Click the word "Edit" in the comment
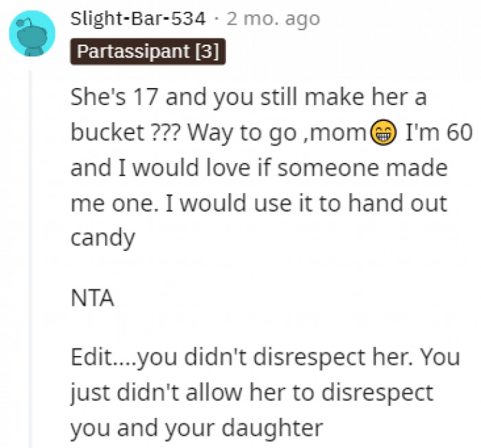This screenshot has width=481, height=448. pos(90,357)
